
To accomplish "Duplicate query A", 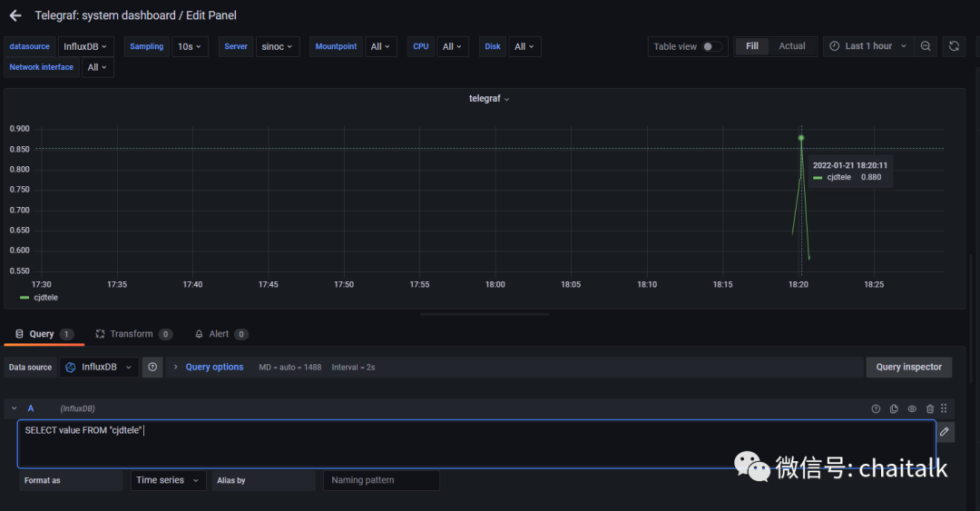I will tap(894, 408).
